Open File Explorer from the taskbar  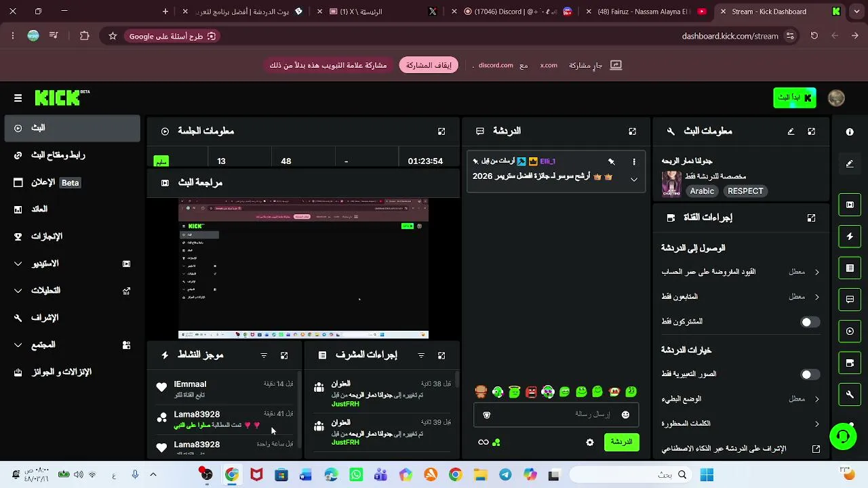[x=480, y=475]
